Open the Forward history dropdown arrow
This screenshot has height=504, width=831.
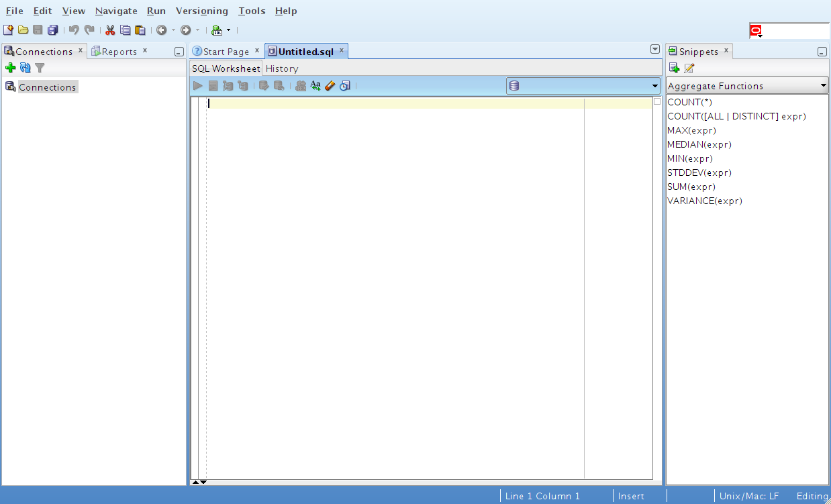pyautogui.click(x=197, y=30)
